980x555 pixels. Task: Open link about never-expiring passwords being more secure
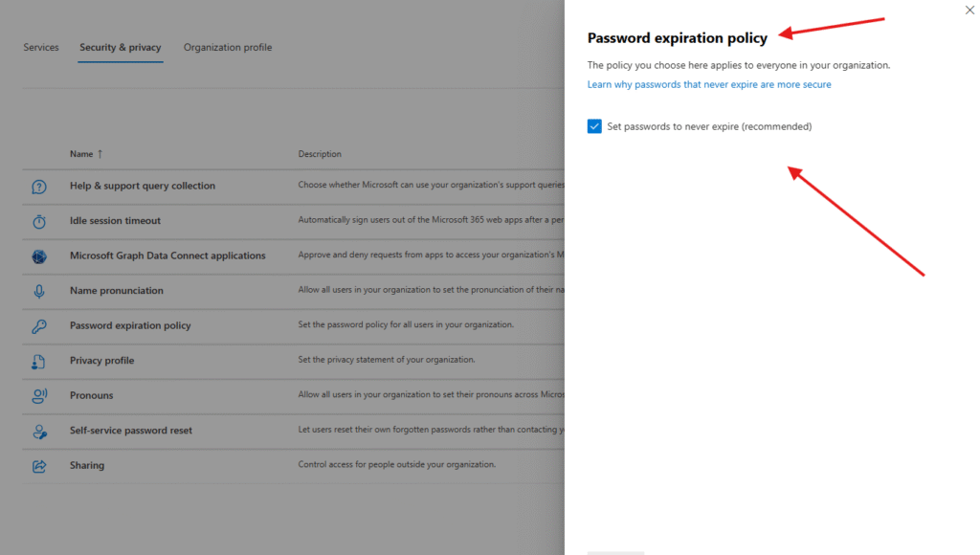coord(709,84)
